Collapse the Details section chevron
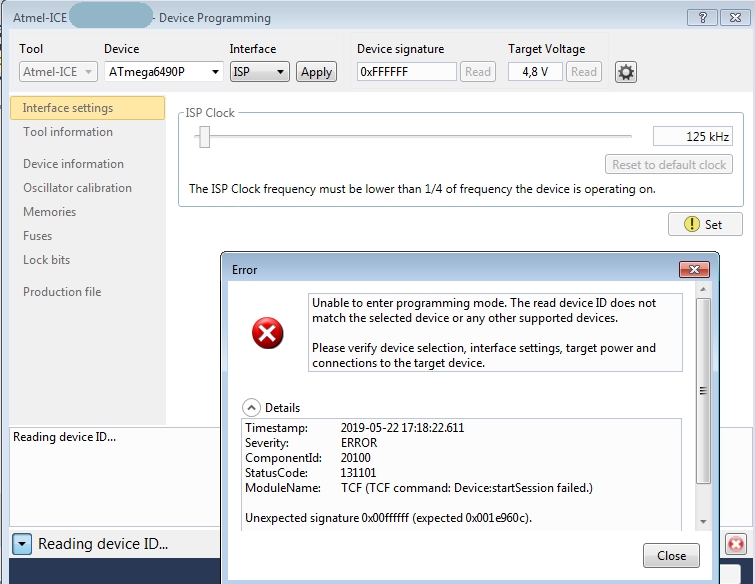755x584 pixels. pyautogui.click(x=251, y=408)
